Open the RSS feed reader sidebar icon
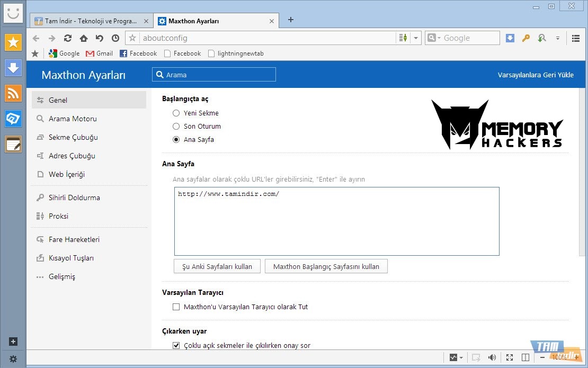588x368 pixels. 13,93
